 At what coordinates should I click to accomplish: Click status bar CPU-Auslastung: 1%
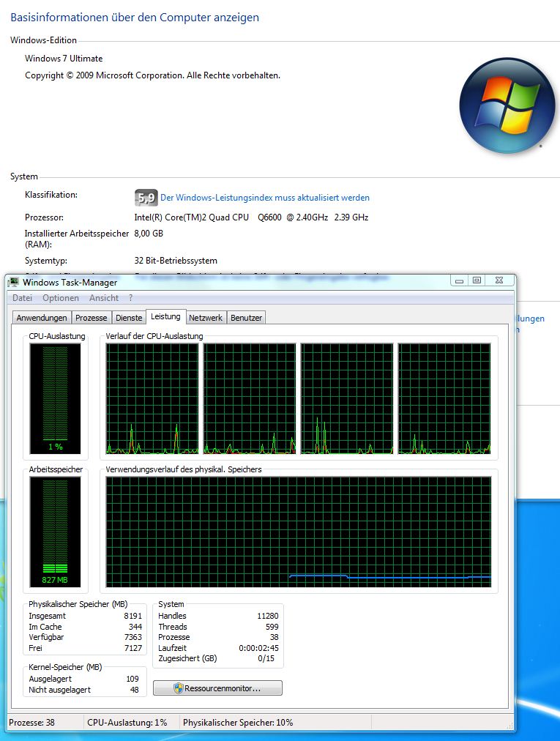(127, 723)
